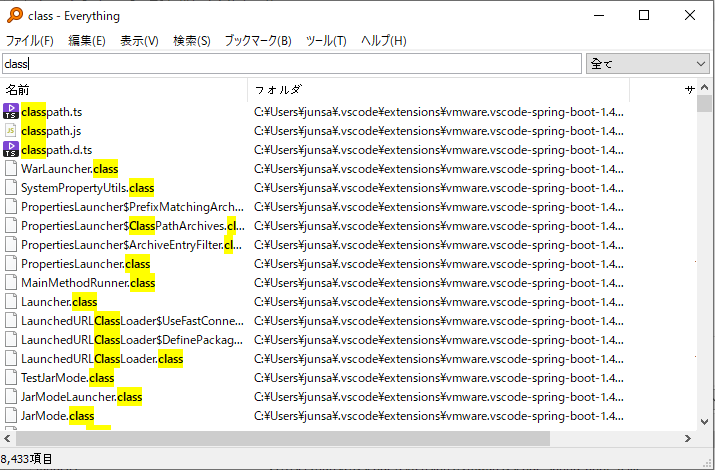Click the folder path in the classpath.ts row
Image resolution: width=715 pixels, height=470 pixels.
[x=439, y=112]
